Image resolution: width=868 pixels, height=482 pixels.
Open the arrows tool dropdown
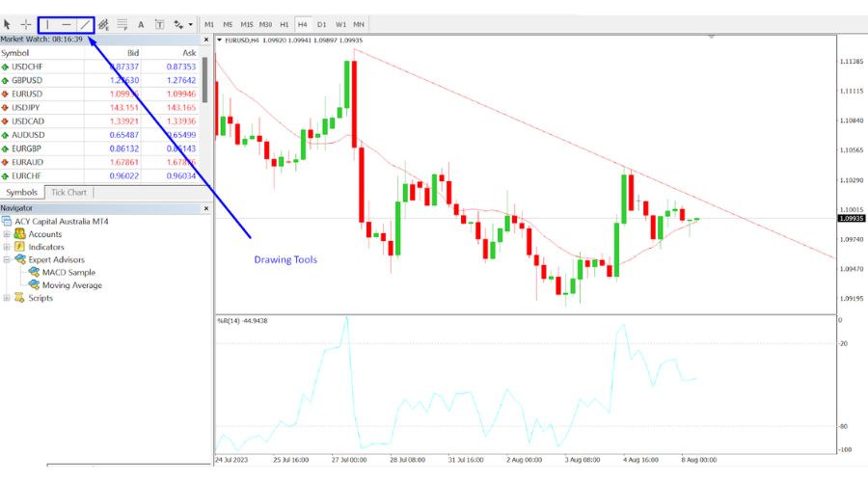coord(190,23)
